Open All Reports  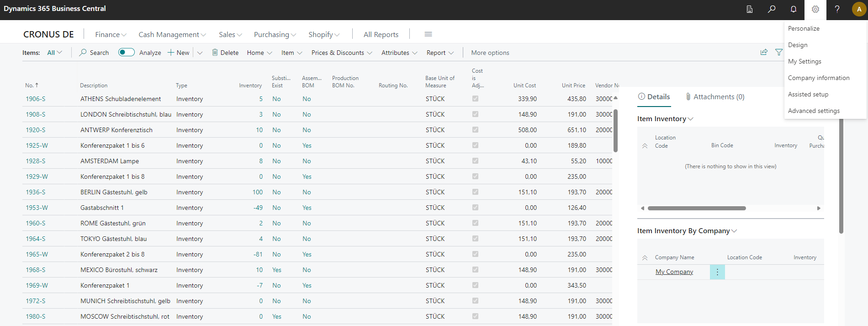[381, 35]
